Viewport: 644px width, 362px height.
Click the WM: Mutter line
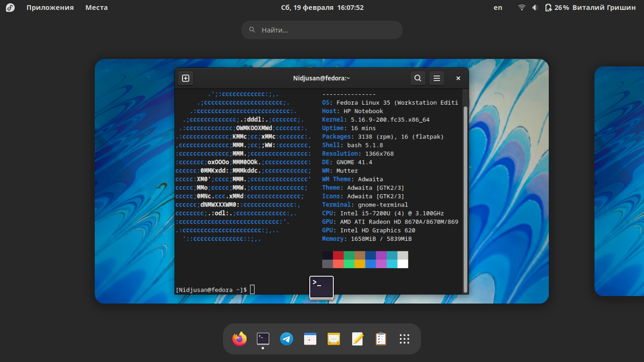[340, 171]
